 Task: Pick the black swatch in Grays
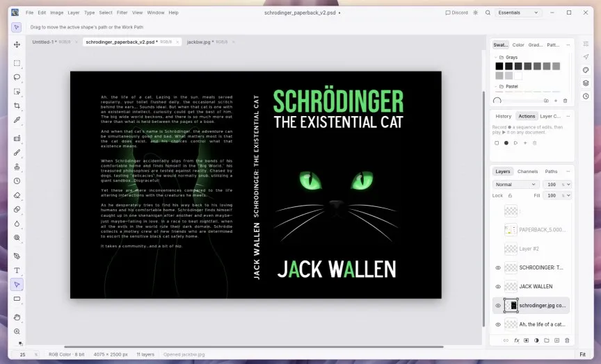[499, 66]
